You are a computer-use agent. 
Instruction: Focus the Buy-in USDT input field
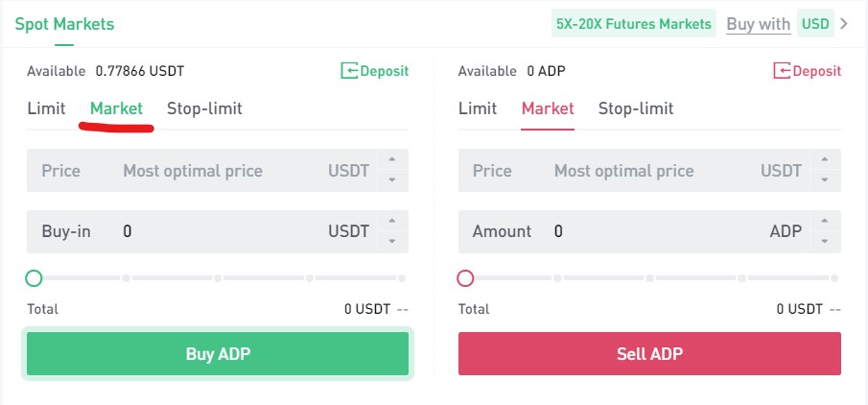(221, 231)
